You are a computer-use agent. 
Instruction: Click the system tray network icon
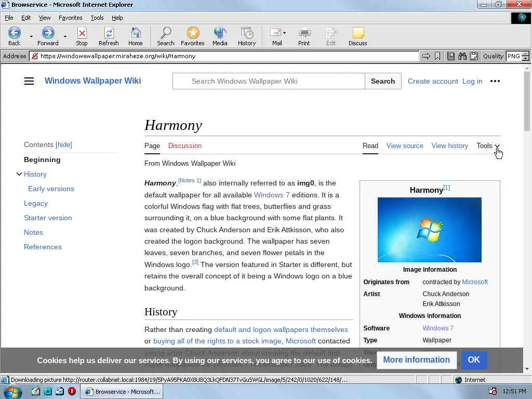(x=493, y=391)
